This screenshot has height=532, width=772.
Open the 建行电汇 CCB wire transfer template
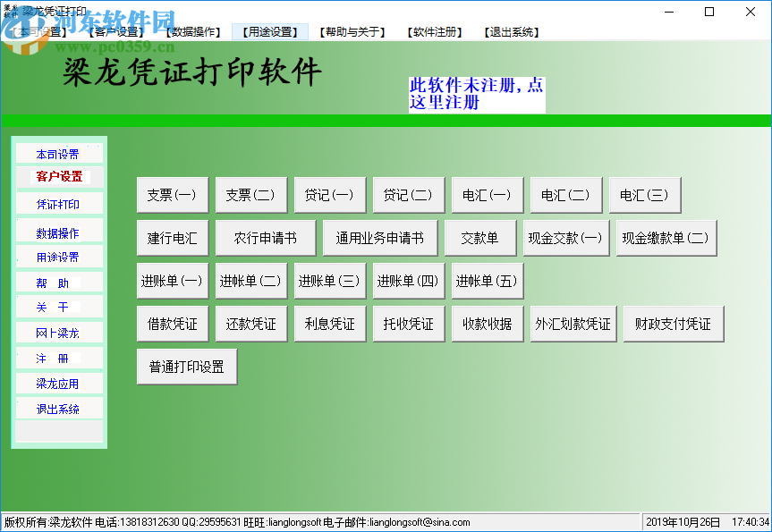pyautogui.click(x=172, y=237)
